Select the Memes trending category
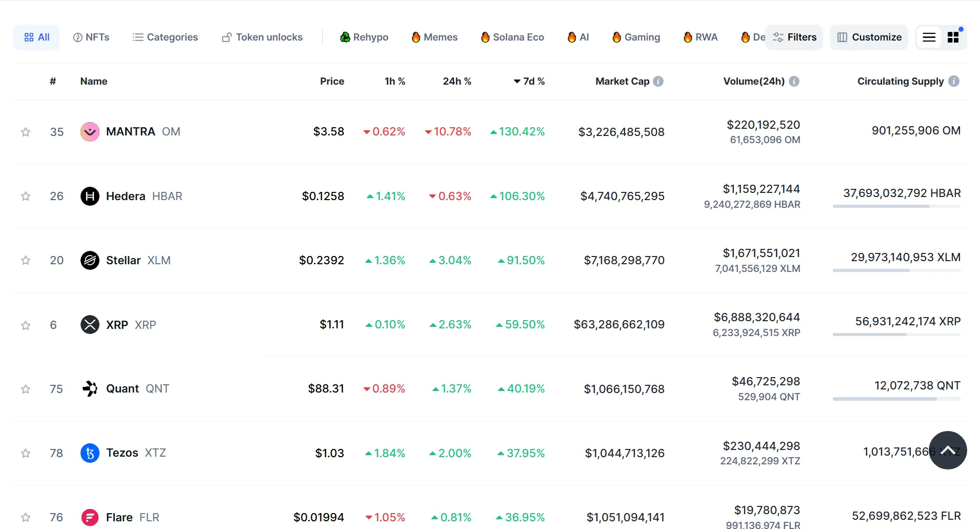The image size is (980, 529). (x=434, y=37)
